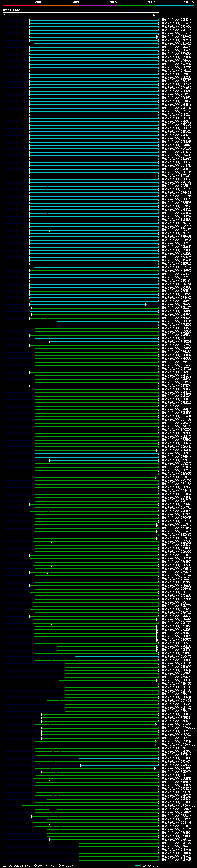197x868 pixels.
Task: Select the label UniRef100_O24389
Action: tap(176, 352)
